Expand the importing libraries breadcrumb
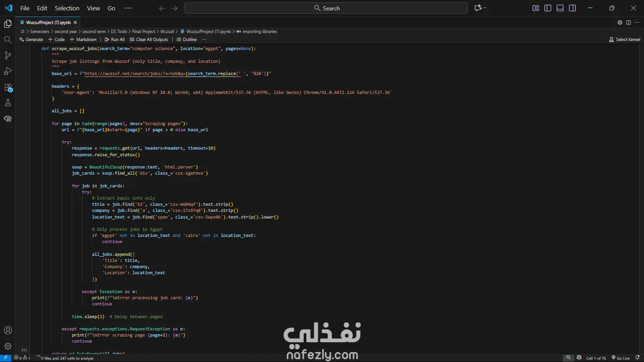The width and height of the screenshot is (644, 362). pos(257,32)
